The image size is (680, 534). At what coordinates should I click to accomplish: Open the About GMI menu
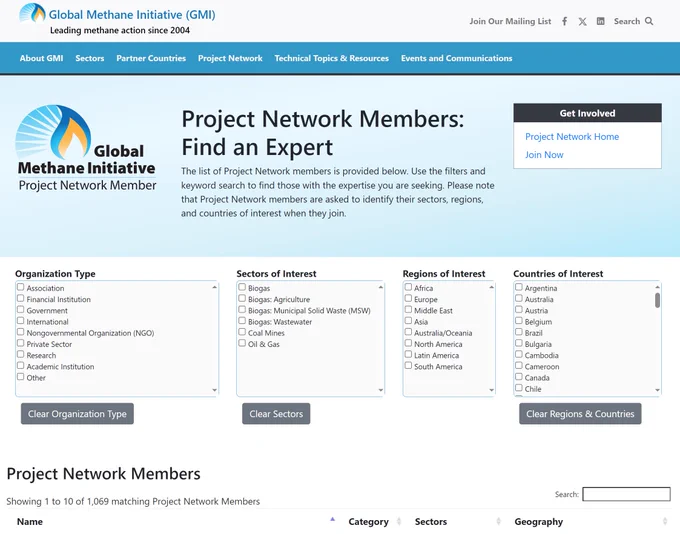(x=41, y=58)
